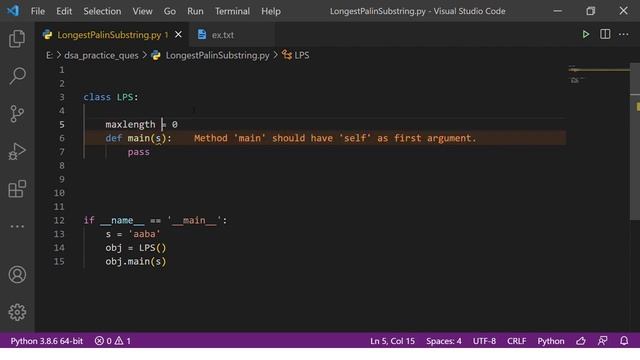The image size is (640, 360).
Task: Click the 'obj = LPS()' line
Action: pos(136,248)
